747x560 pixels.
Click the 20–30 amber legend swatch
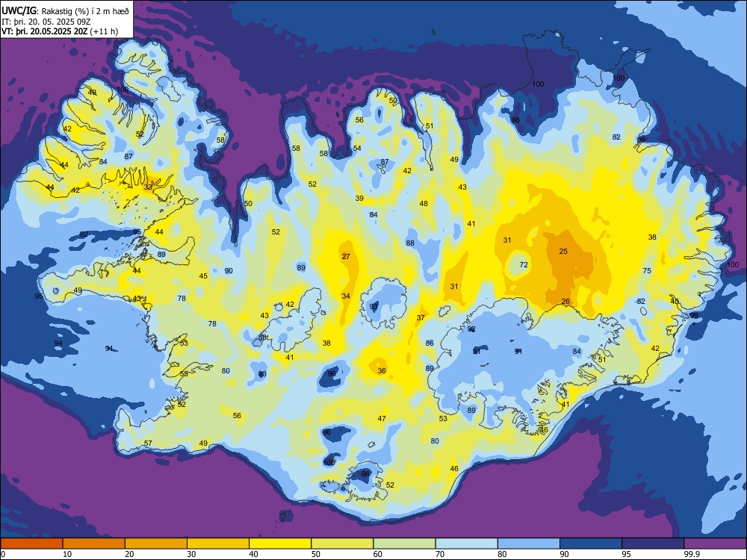(156, 544)
